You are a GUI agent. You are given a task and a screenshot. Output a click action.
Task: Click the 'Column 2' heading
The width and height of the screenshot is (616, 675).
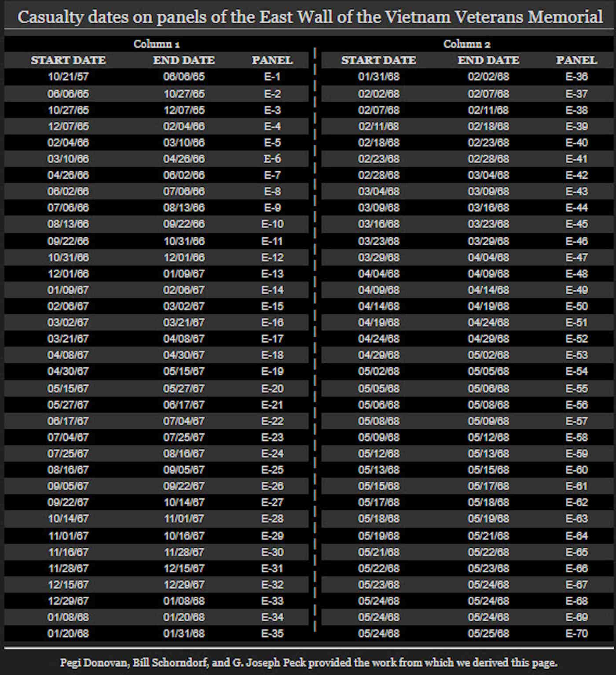pyautogui.click(x=466, y=44)
